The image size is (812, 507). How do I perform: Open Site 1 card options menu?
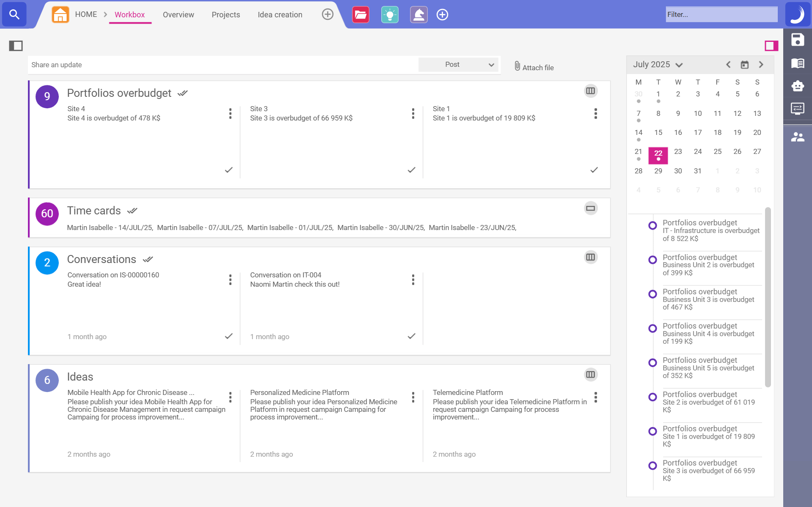596,113
